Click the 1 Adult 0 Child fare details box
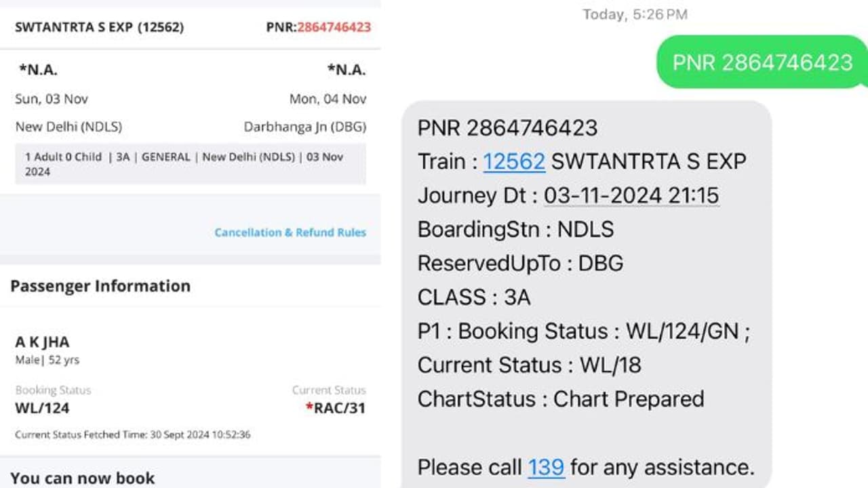This screenshot has width=868, height=488. 190,163
